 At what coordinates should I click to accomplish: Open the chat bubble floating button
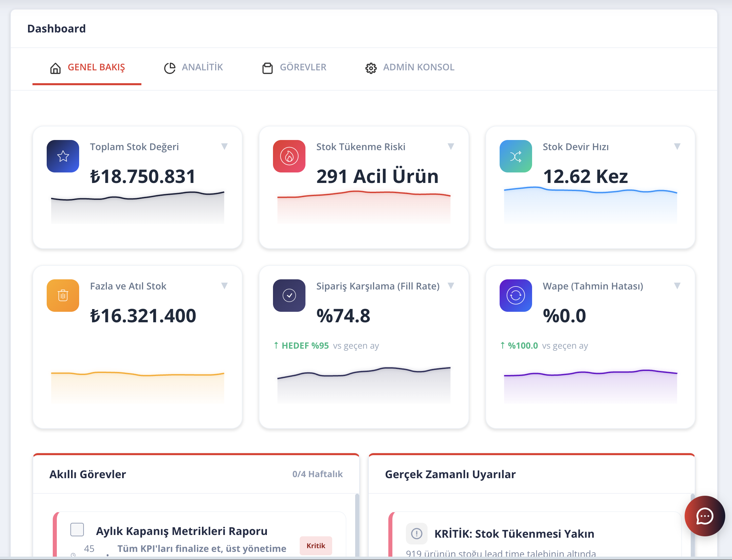coord(705,516)
